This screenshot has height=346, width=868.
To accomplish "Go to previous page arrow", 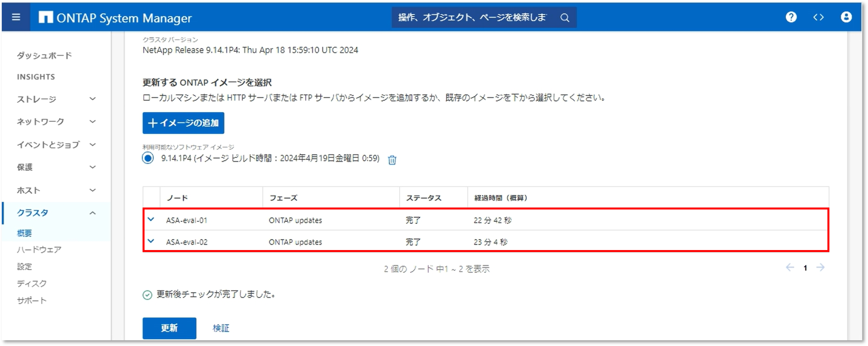I will [790, 268].
